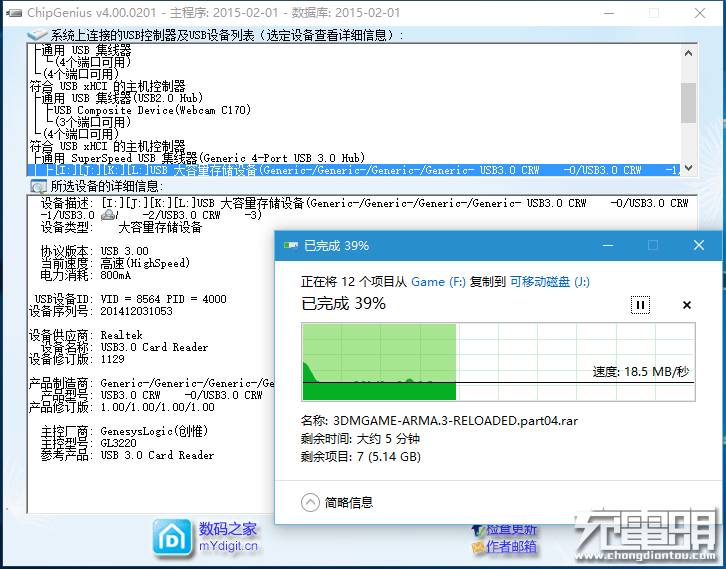Minimize the ChipGenius window
Viewport: 726px width, 569px height.
pyautogui.click(x=609, y=13)
